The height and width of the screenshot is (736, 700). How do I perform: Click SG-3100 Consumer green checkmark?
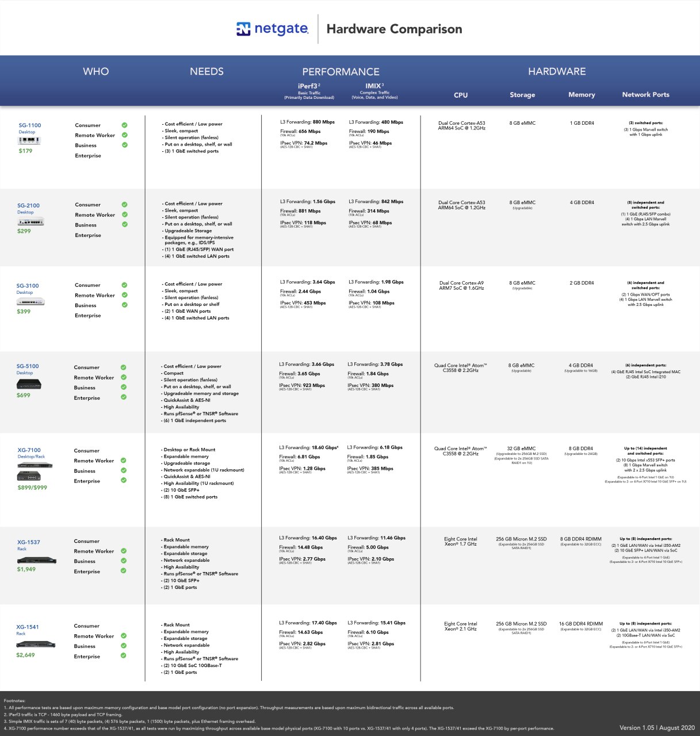(x=124, y=285)
